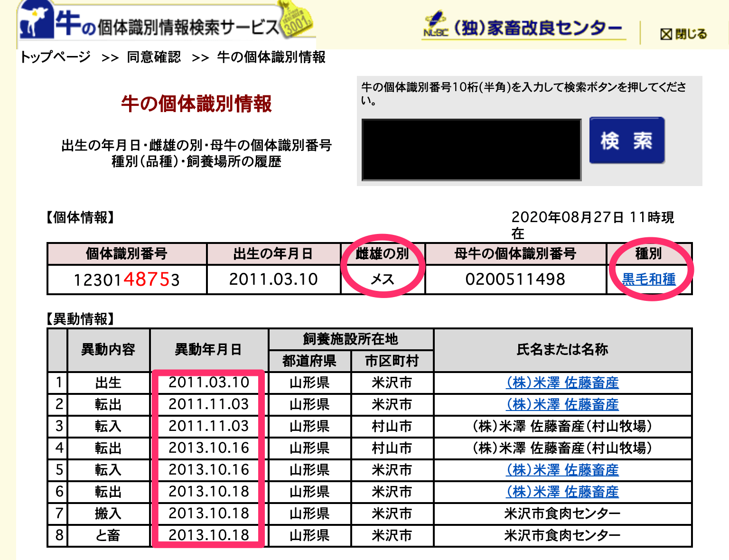Click timestamp 2020年08月27日 11時現在

click(592, 225)
